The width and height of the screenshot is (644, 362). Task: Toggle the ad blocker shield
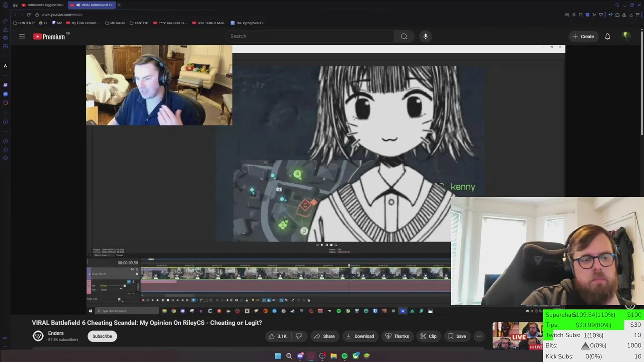587,15
